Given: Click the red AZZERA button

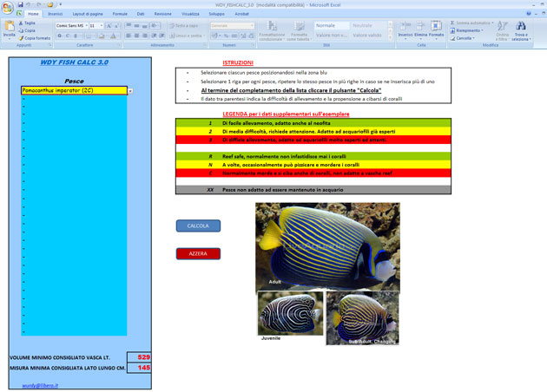Looking at the screenshot, I should click(x=198, y=253).
